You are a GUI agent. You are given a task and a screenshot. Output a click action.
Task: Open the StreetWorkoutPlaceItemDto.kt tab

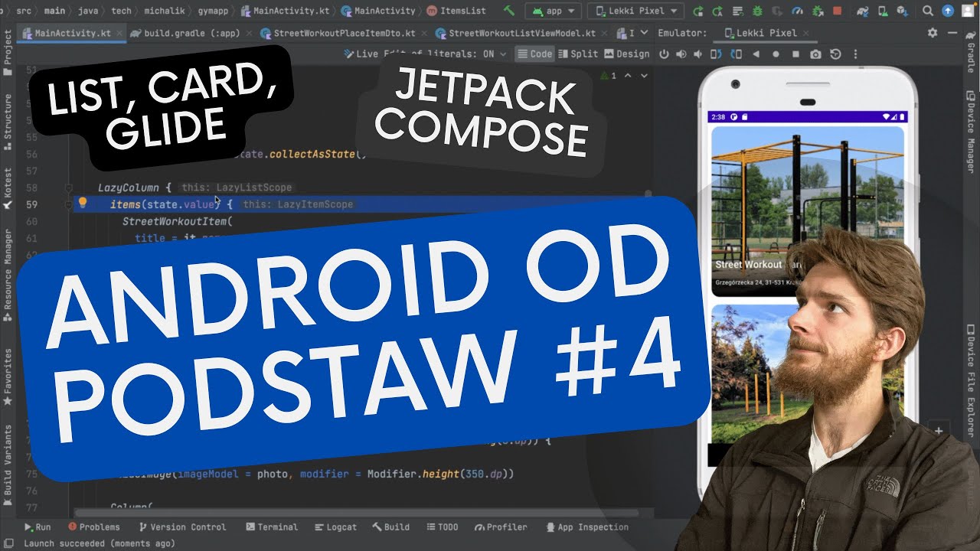pyautogui.click(x=343, y=34)
